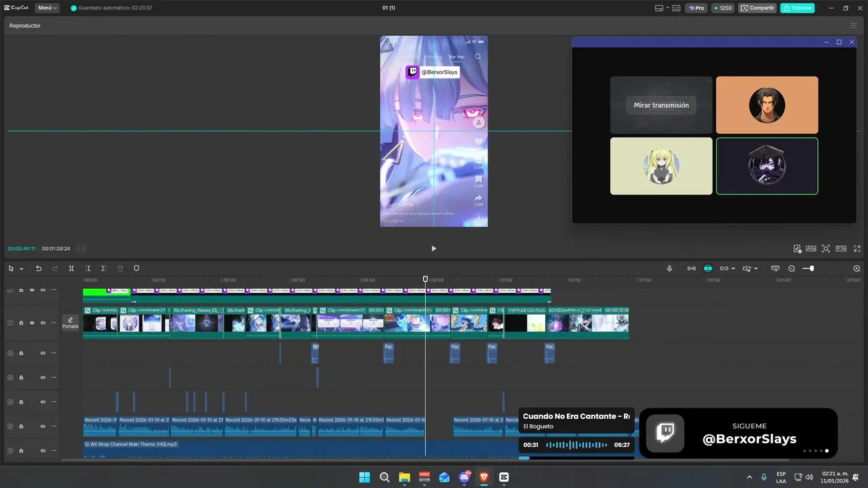868x488 pixels.
Task: Open the Menú dropdown in title bar
Action: pos(47,8)
